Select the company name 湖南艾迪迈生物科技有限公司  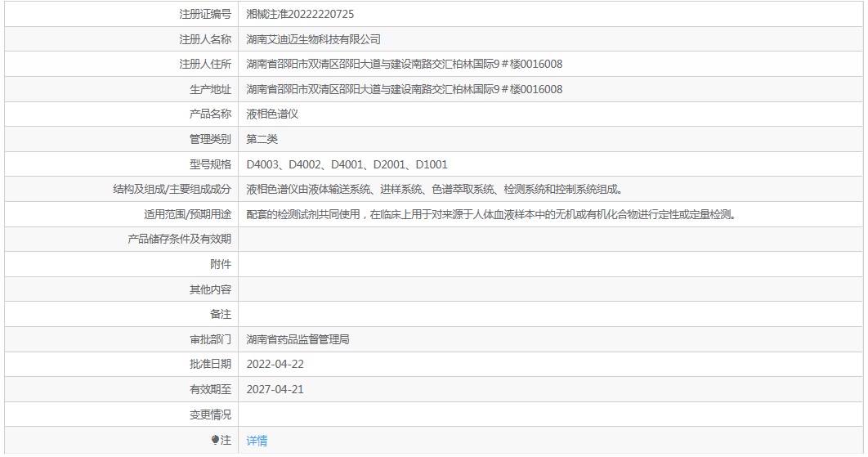tap(313, 39)
